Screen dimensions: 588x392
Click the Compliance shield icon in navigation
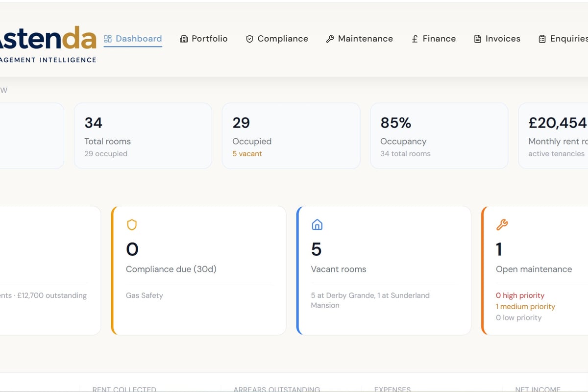[249, 39]
